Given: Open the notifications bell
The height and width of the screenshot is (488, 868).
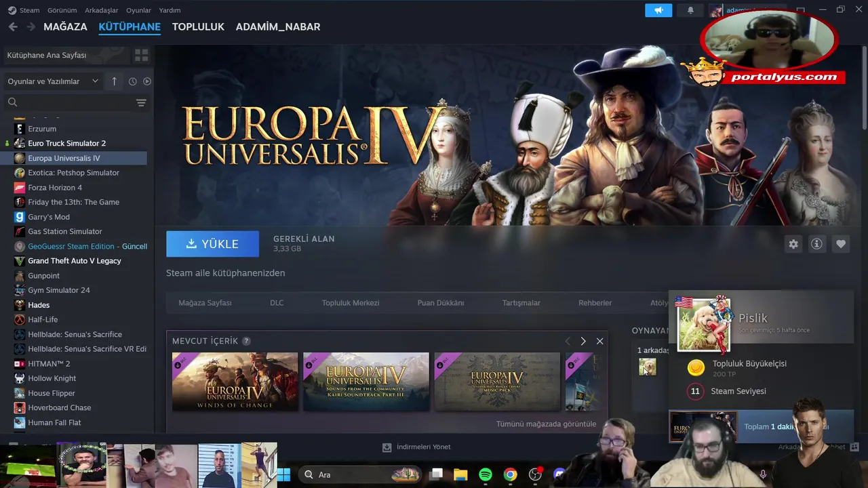Looking at the screenshot, I should pyautogui.click(x=690, y=10).
